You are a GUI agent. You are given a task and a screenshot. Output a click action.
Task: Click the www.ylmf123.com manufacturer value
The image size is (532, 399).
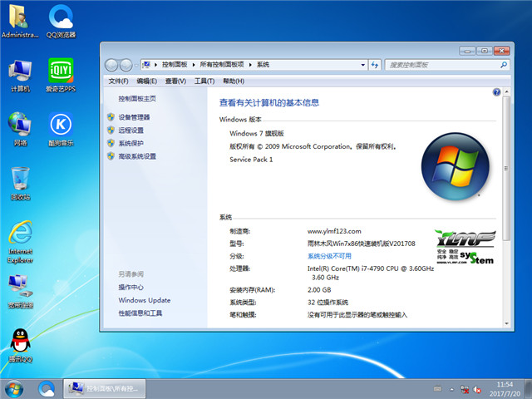pos(334,231)
